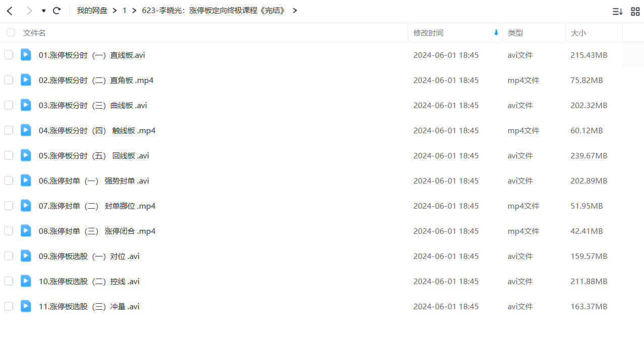Switch to grid view layout
Image resolution: width=644 pixels, height=354 pixels.
point(635,11)
